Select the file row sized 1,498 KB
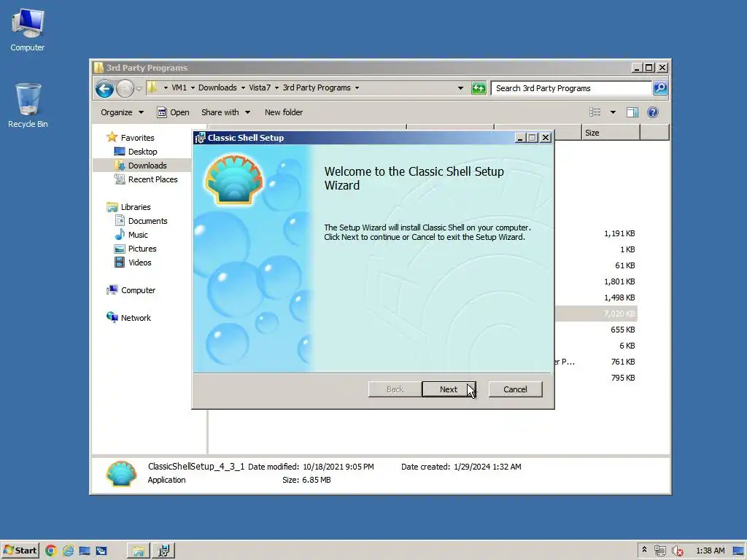 tap(595, 297)
